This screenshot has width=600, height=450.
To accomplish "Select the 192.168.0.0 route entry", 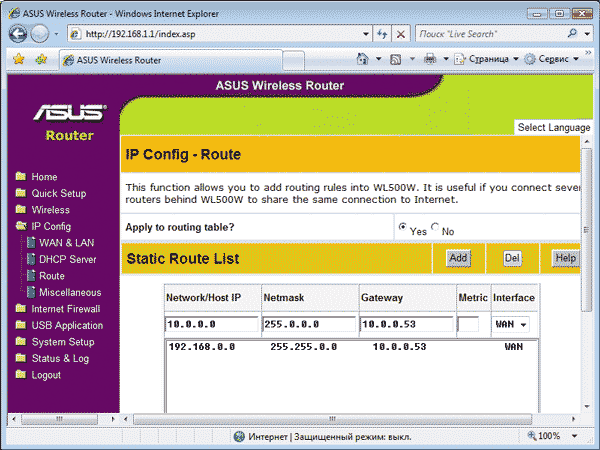I will pos(351,347).
